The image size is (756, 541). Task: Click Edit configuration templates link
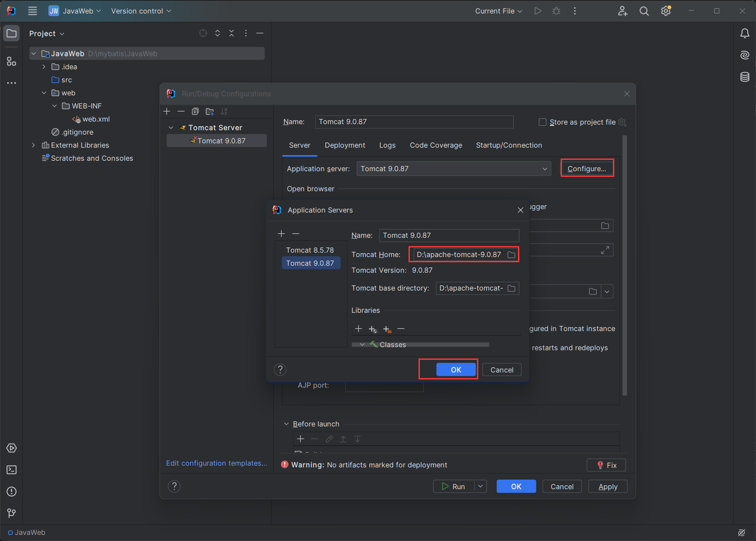[x=216, y=463]
